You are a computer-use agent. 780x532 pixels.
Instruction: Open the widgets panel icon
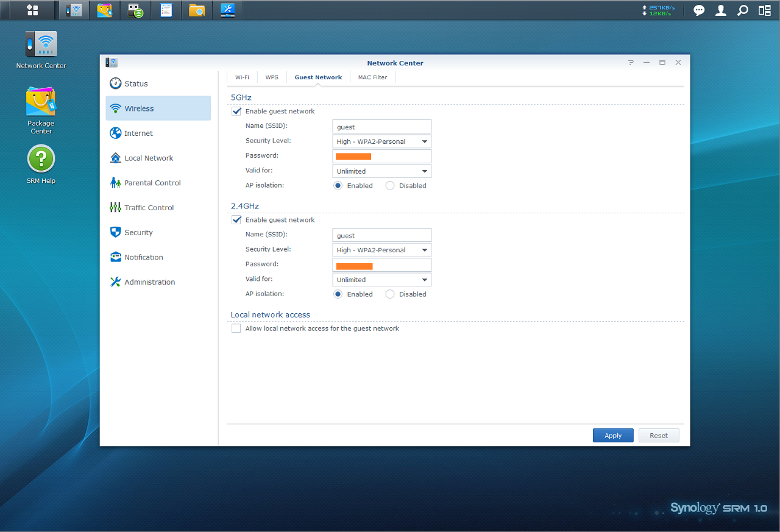(764, 10)
